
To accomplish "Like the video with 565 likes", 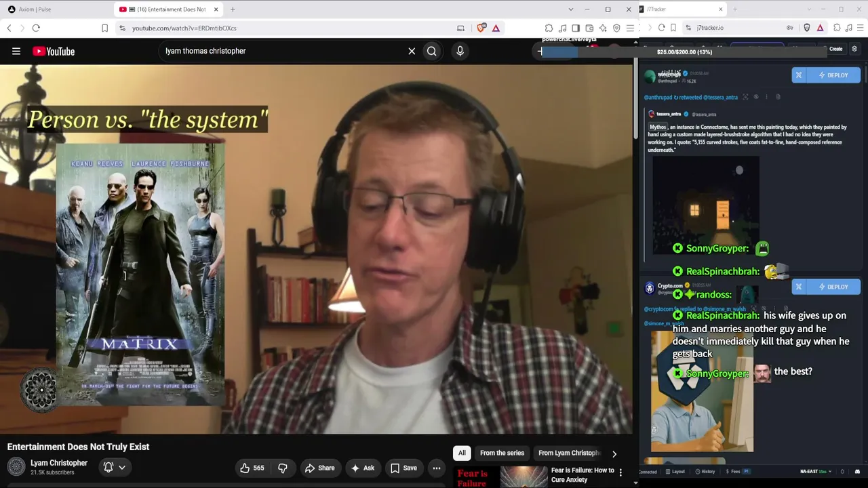I will tap(252, 468).
